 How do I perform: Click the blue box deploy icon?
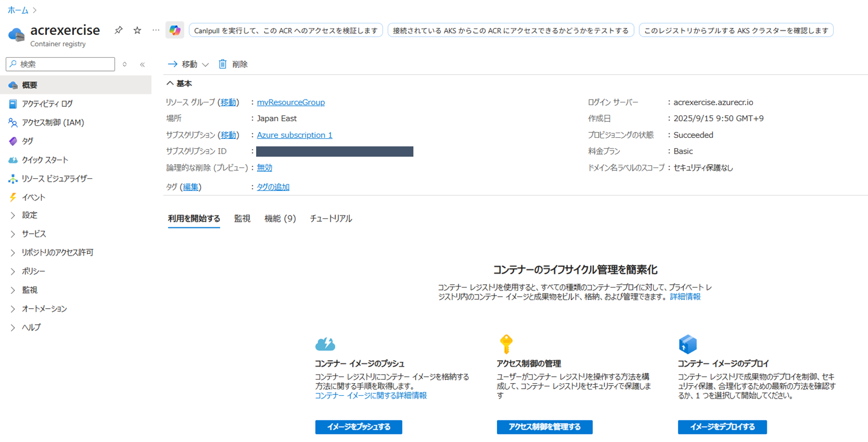click(687, 344)
